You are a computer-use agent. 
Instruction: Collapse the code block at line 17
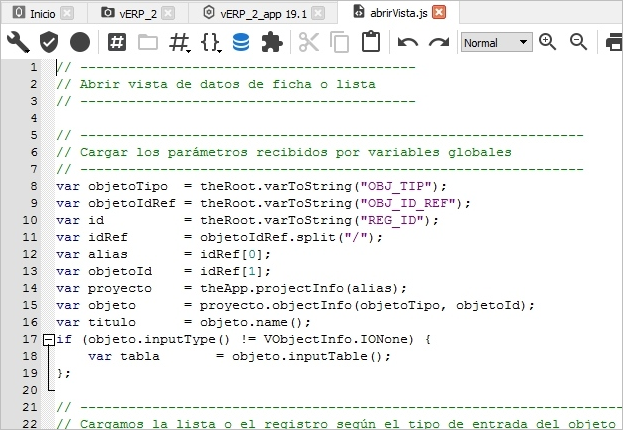point(47,340)
